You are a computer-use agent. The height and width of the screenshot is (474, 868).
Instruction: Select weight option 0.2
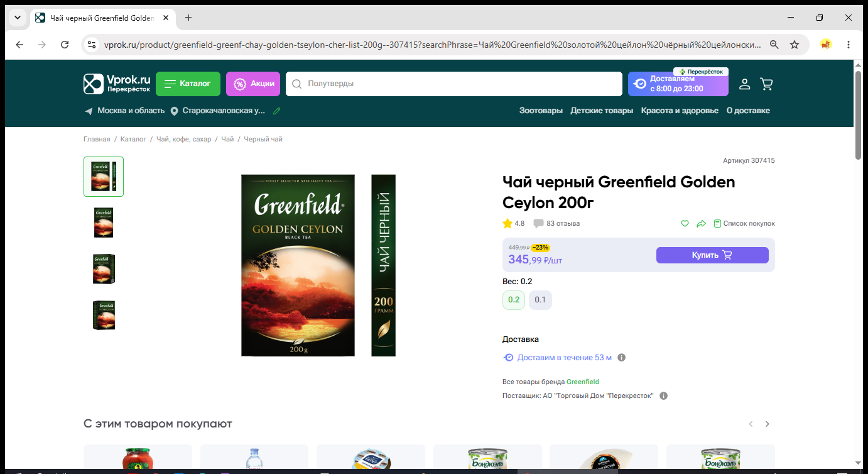point(514,300)
